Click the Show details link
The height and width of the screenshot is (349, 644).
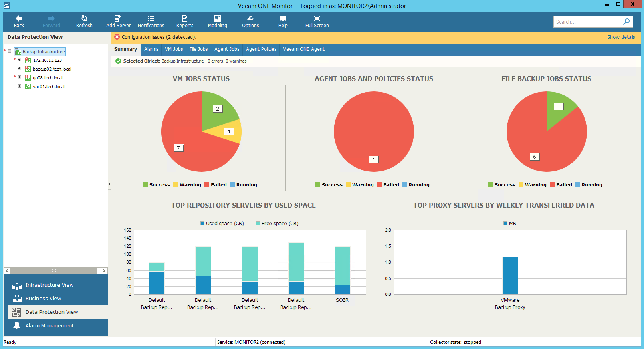coord(621,37)
